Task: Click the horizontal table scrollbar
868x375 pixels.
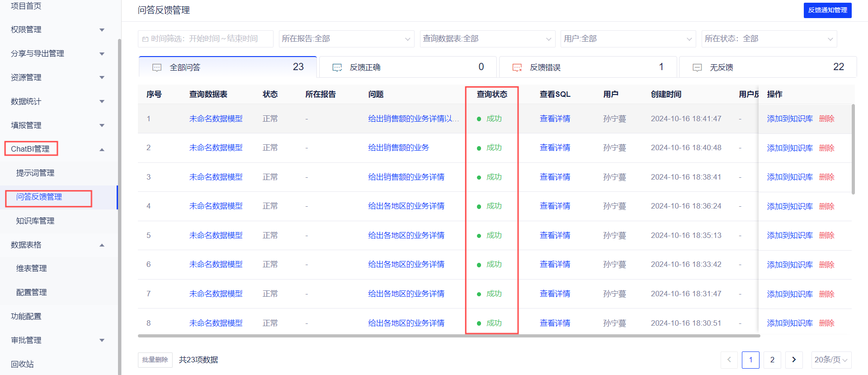Action: [x=448, y=336]
